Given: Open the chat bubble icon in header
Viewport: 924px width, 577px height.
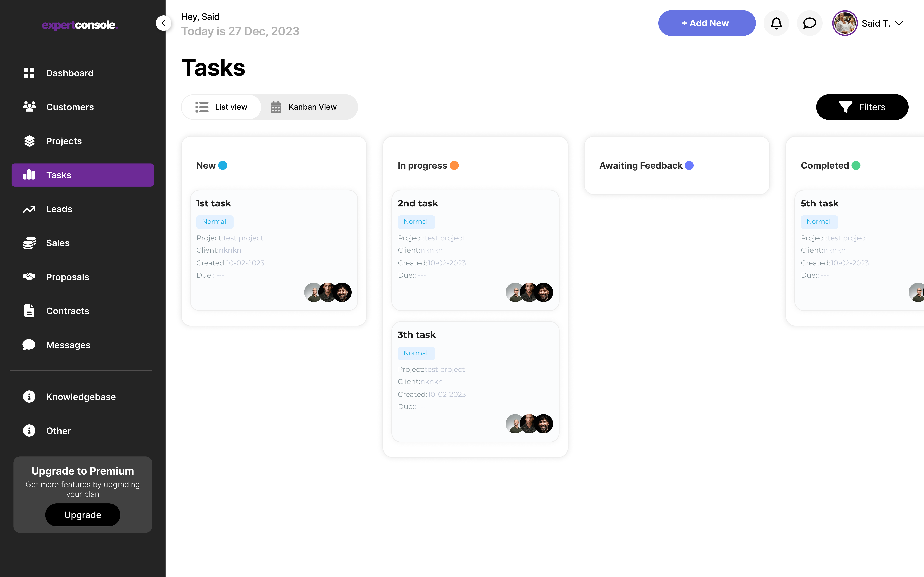Looking at the screenshot, I should click(809, 23).
